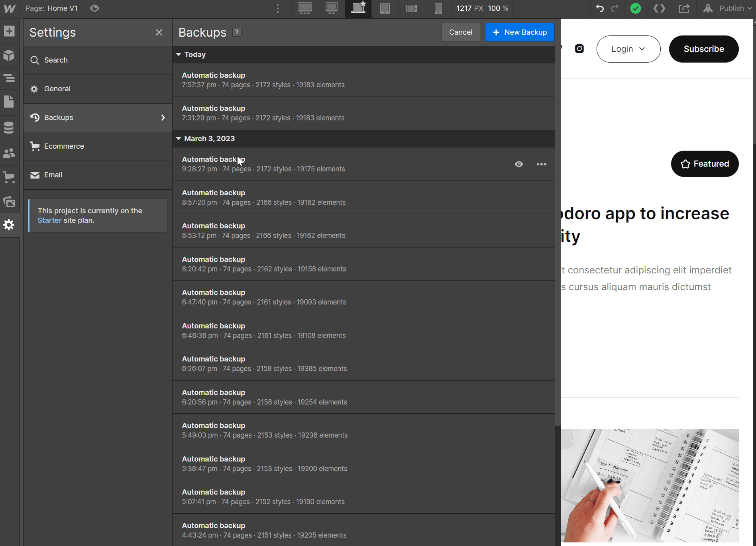Viewport: 756px width, 546px height.
Task: Collapse the March 3, 2023 section
Action: coord(179,138)
